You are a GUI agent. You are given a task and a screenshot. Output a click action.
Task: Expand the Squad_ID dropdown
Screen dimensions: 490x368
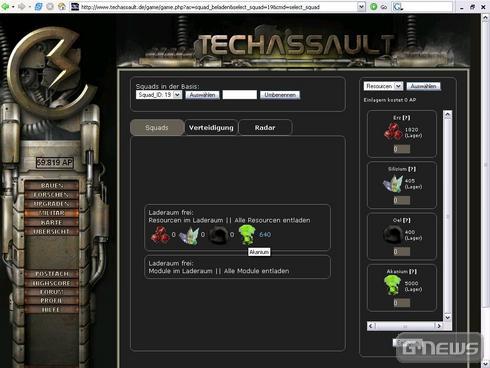[178, 95]
